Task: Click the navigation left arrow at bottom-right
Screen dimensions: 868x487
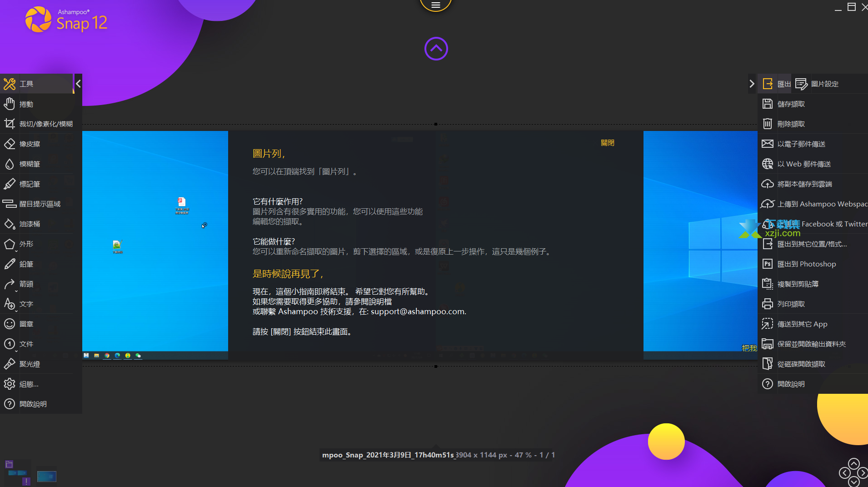Action: coord(844,473)
